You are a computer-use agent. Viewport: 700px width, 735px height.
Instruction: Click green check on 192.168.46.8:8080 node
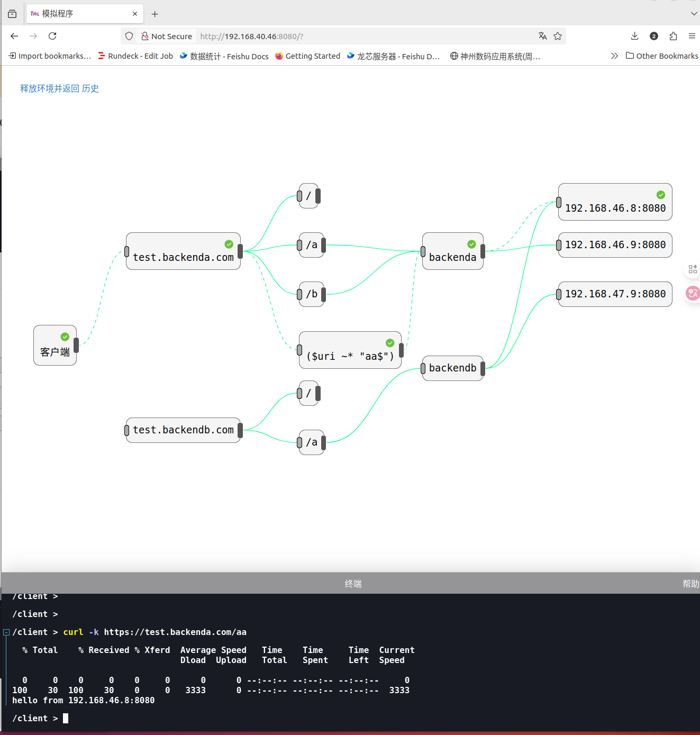click(660, 195)
